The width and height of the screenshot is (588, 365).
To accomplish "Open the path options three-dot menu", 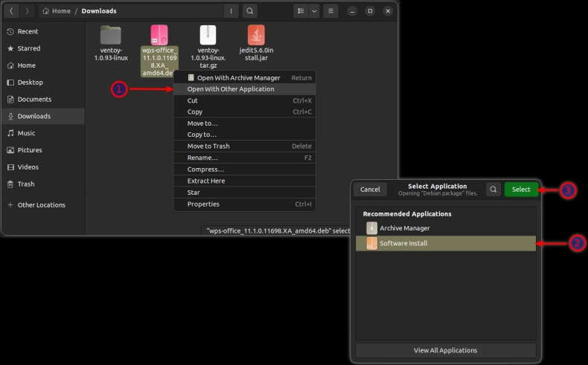I will [231, 11].
